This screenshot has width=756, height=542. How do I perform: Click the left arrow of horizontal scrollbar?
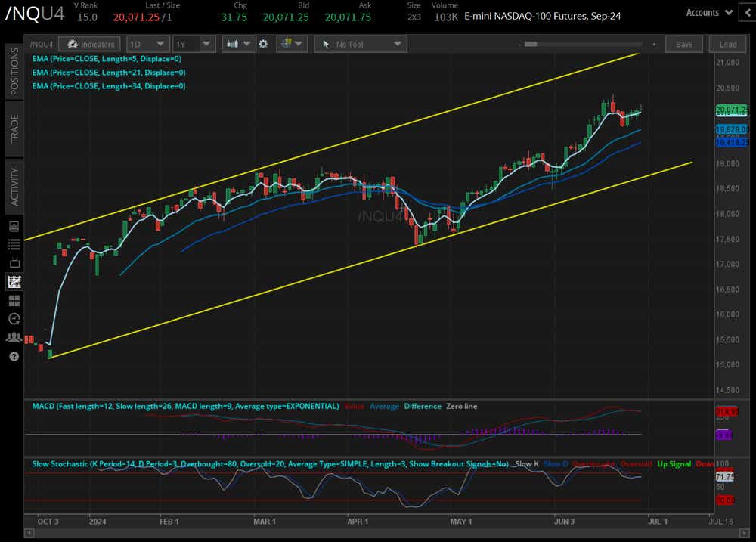(x=29, y=533)
